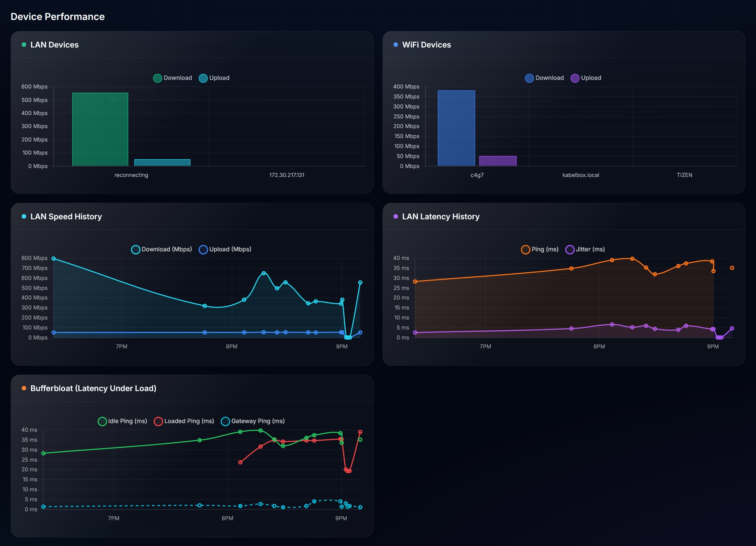
Task: Click the green reconnecting download bar
Action: pyautogui.click(x=100, y=129)
